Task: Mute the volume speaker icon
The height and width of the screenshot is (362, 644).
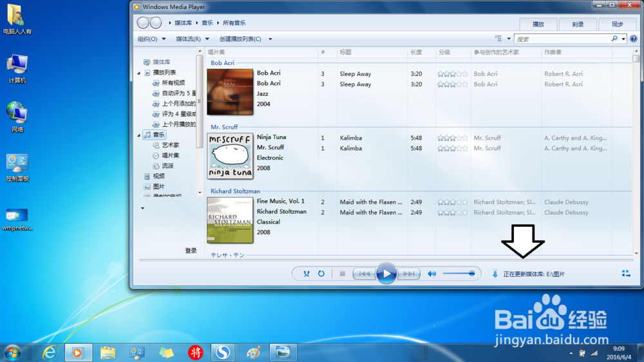Action: point(431,274)
